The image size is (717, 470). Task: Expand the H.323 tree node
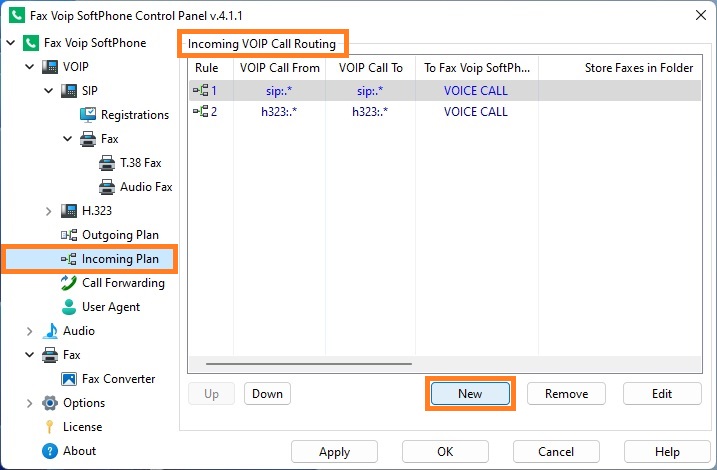click(x=48, y=211)
